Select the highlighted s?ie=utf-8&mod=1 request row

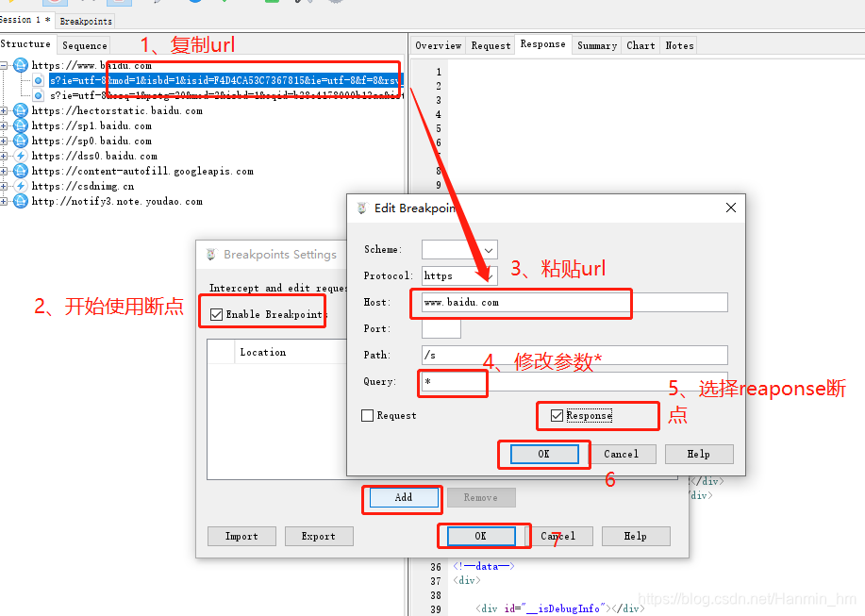226,80
